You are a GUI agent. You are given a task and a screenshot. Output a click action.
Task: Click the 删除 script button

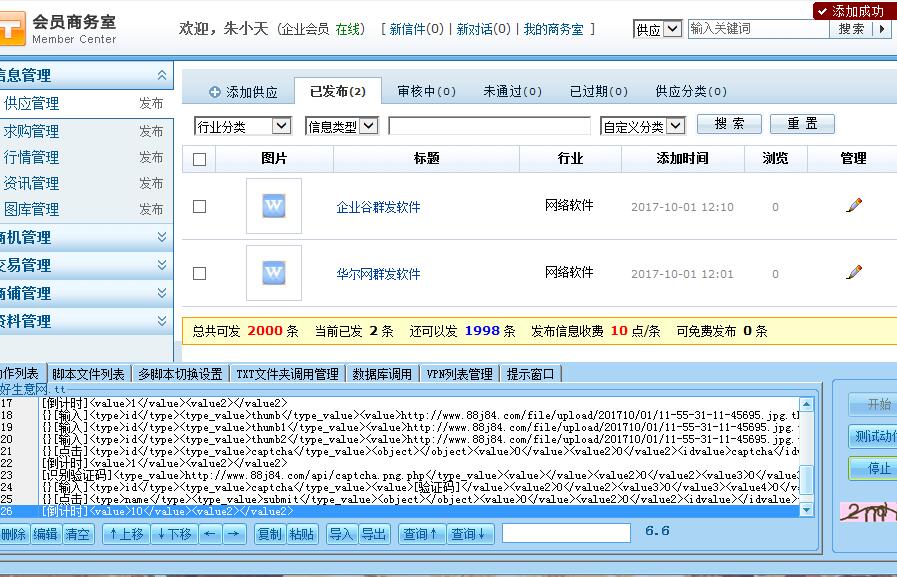pyautogui.click(x=14, y=534)
